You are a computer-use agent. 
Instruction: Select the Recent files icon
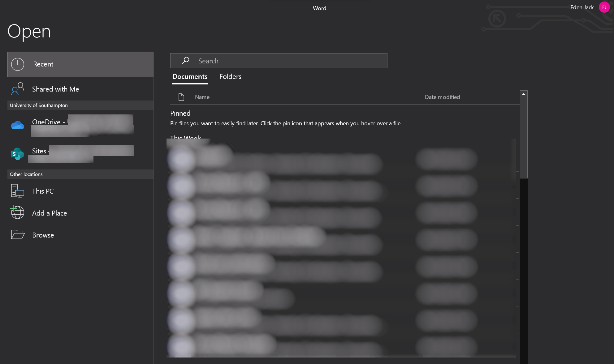18,64
